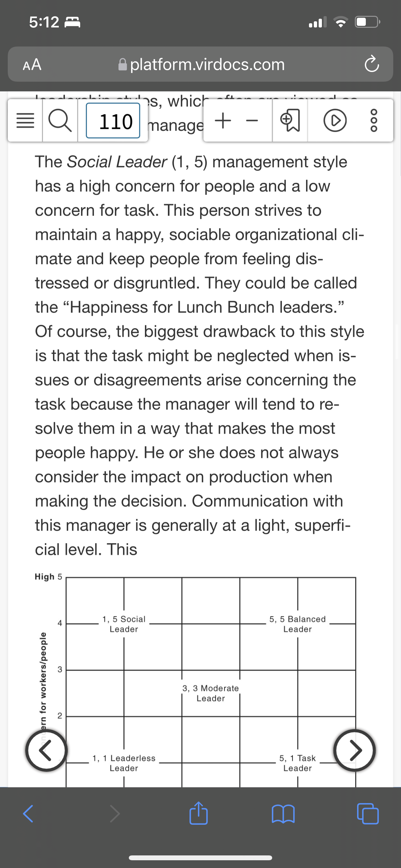This screenshot has width=401, height=868.
Task: Select the page number 110 field
Action: 113,121
